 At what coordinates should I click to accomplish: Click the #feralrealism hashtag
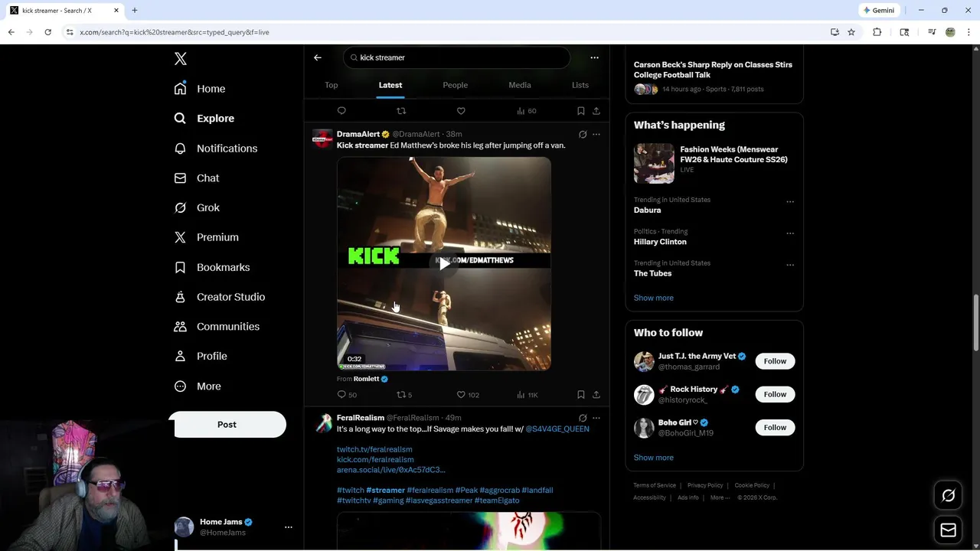(430, 491)
